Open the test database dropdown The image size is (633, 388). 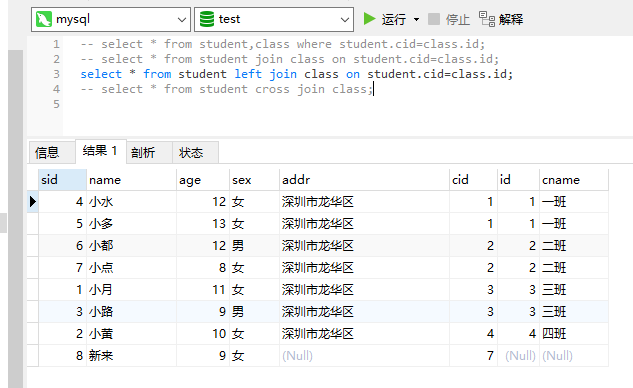[274, 19]
